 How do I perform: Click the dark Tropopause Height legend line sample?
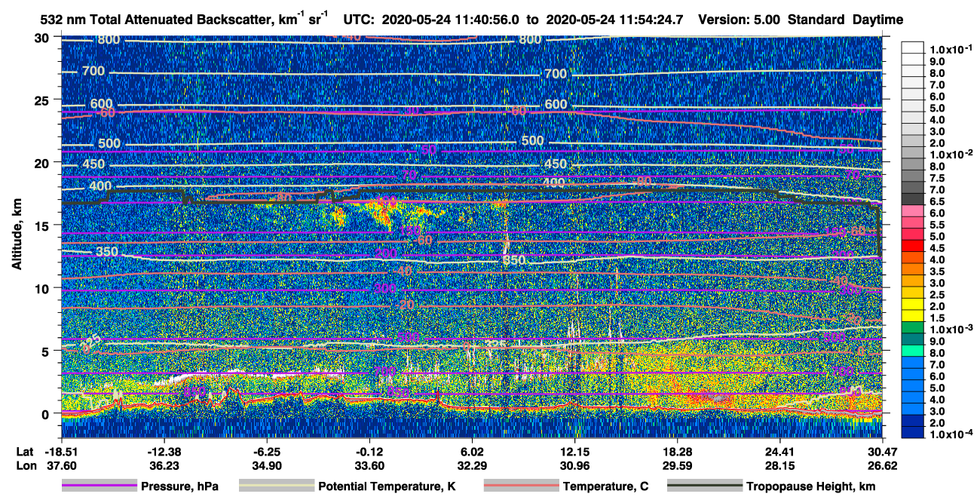(704, 486)
